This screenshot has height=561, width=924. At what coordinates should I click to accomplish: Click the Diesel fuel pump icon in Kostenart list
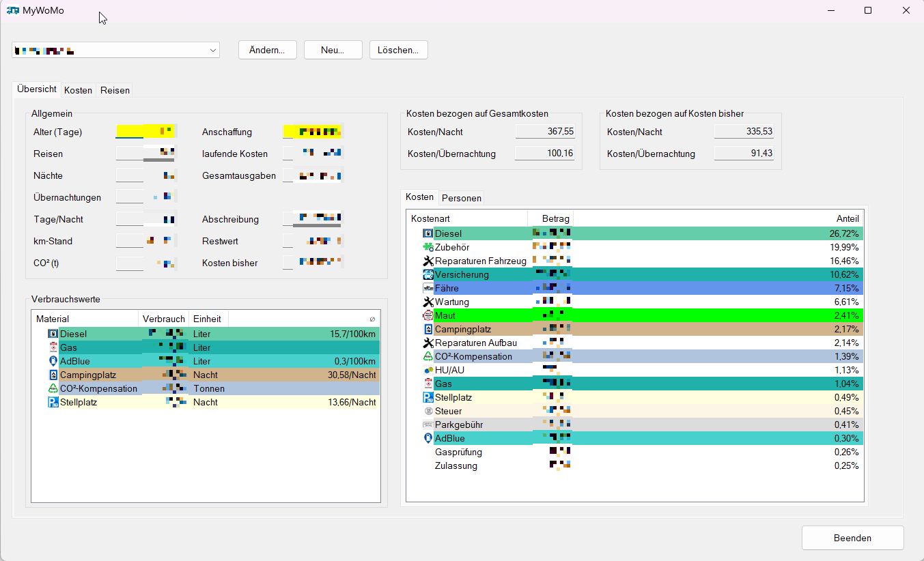point(428,233)
